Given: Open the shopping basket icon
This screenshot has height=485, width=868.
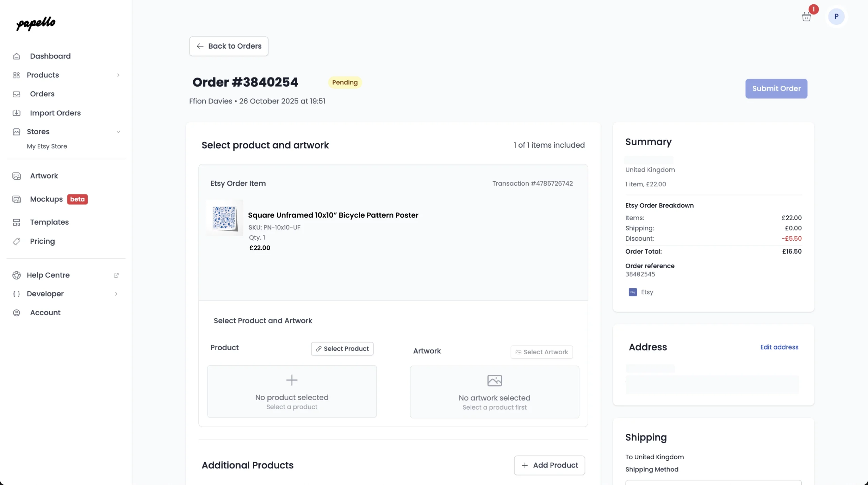Looking at the screenshot, I should point(806,17).
